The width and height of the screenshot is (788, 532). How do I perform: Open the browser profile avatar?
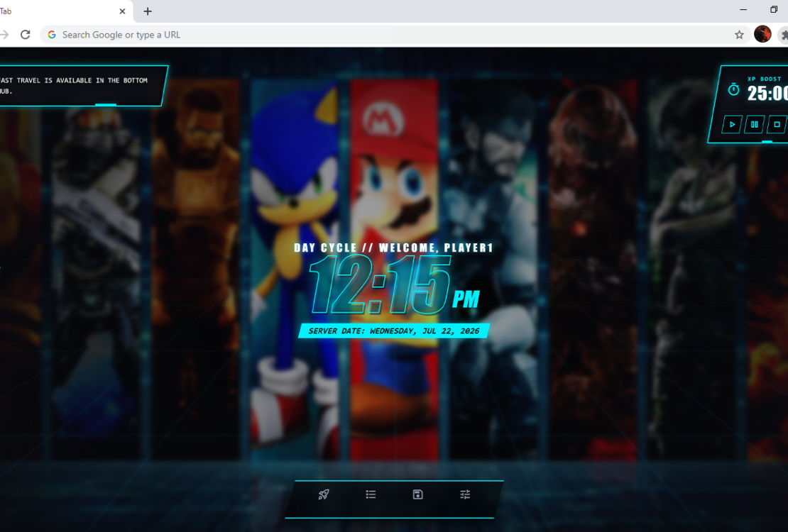pos(762,34)
